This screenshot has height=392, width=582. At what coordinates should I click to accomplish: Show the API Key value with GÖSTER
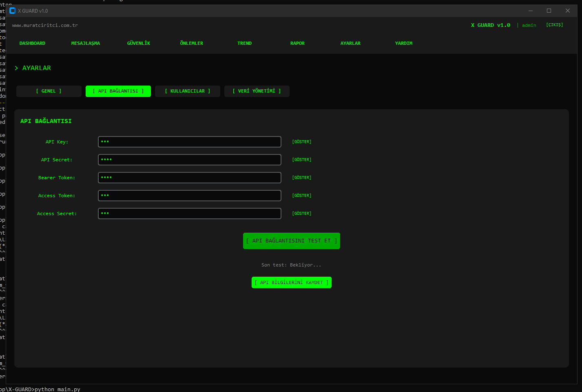click(301, 142)
